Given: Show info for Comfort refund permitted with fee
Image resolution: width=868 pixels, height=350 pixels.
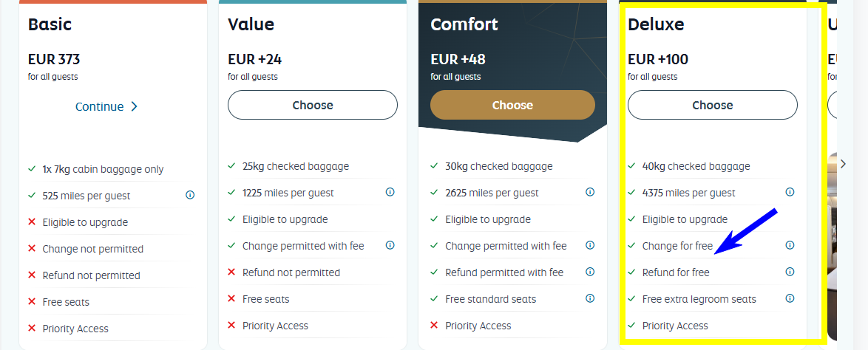Looking at the screenshot, I should click(589, 272).
